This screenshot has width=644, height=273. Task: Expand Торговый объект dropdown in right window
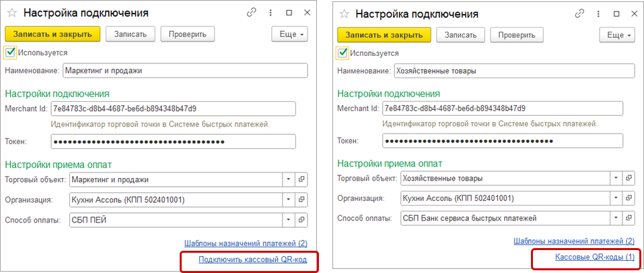tap(616, 178)
